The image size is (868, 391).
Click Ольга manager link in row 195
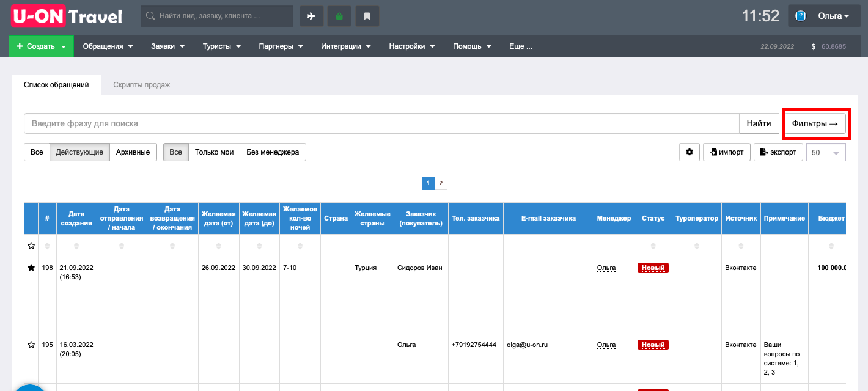click(x=606, y=345)
